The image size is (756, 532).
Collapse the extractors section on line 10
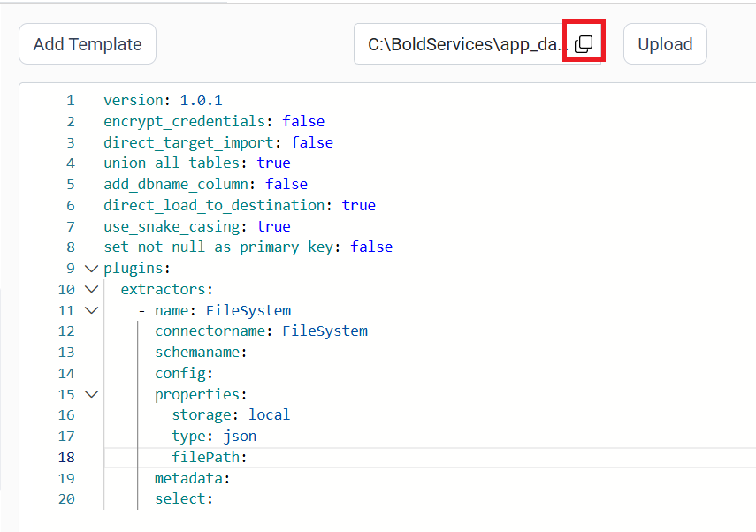(91, 289)
